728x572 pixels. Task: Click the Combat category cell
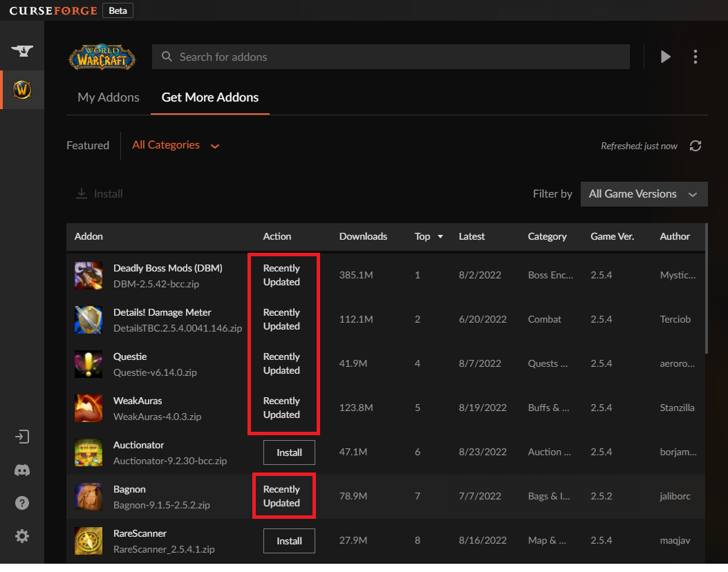point(544,319)
